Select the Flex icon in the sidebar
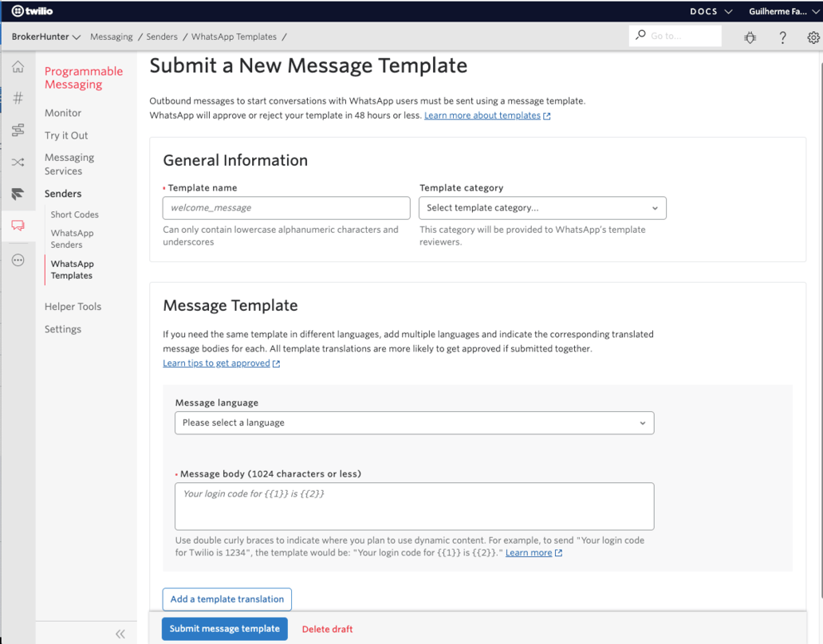The height and width of the screenshot is (644, 823). (18, 194)
